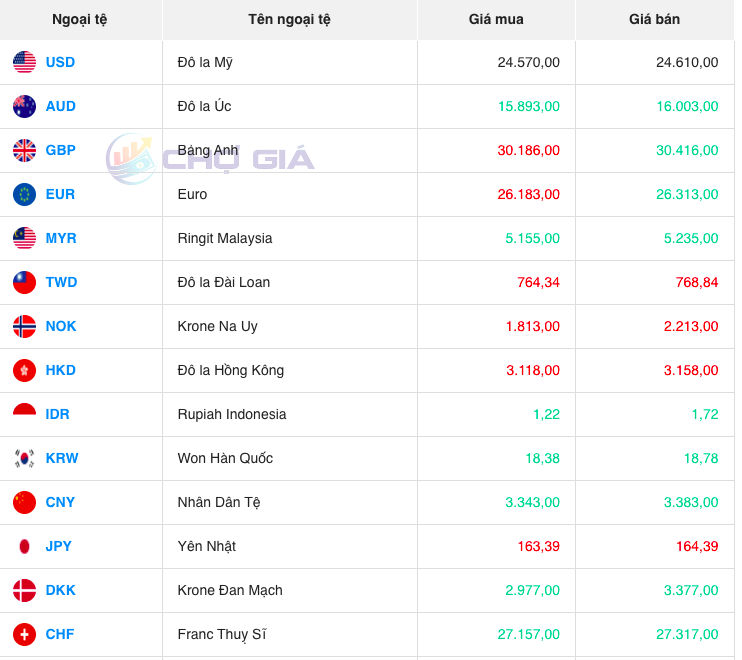
Task: Open the JPY currency link
Action: (x=59, y=546)
